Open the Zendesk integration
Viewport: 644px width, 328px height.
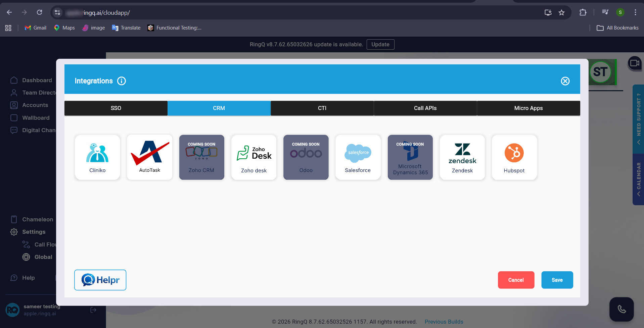[462, 157]
